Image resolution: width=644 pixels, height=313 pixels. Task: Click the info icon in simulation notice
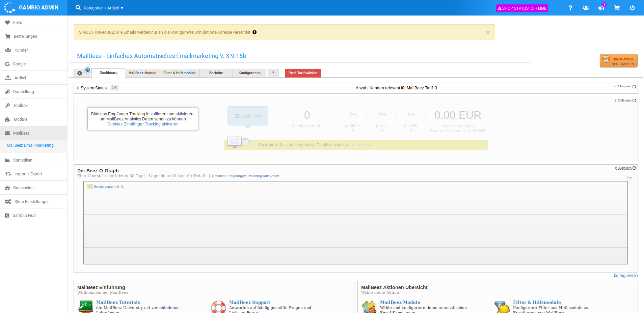pos(254,32)
